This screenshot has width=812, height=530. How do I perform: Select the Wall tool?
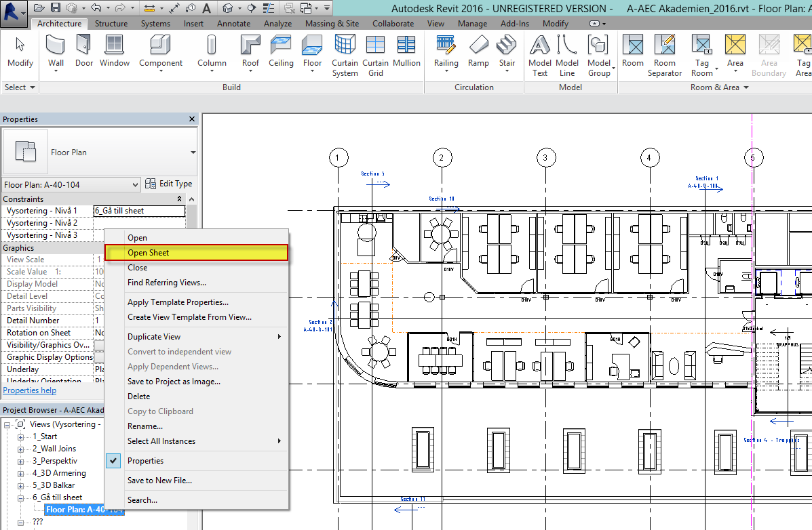coord(56,51)
